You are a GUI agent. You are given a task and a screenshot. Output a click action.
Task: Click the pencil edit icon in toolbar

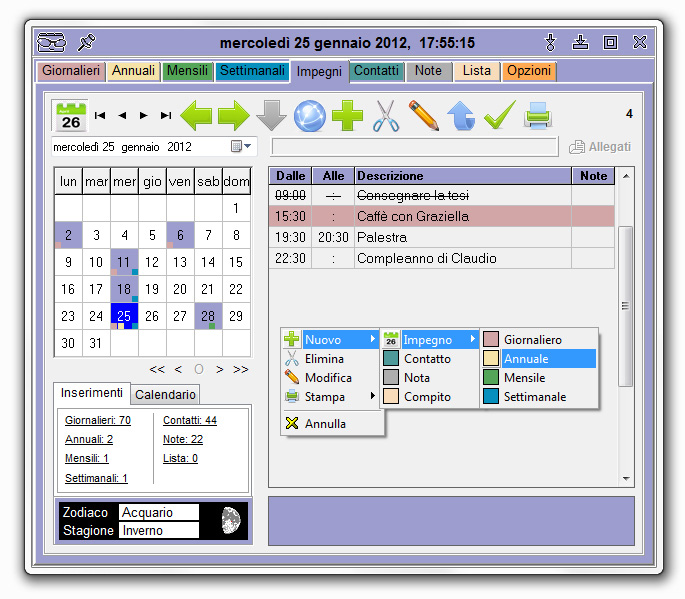[424, 115]
